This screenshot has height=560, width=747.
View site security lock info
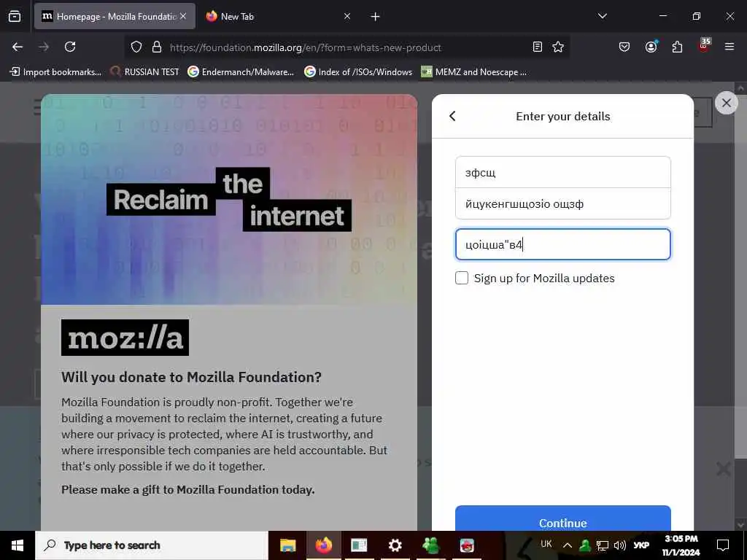coord(157,47)
